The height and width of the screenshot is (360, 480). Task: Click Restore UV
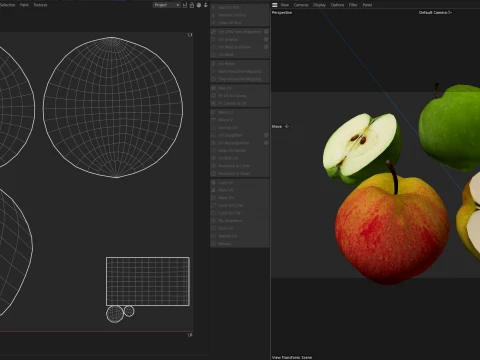point(239,236)
